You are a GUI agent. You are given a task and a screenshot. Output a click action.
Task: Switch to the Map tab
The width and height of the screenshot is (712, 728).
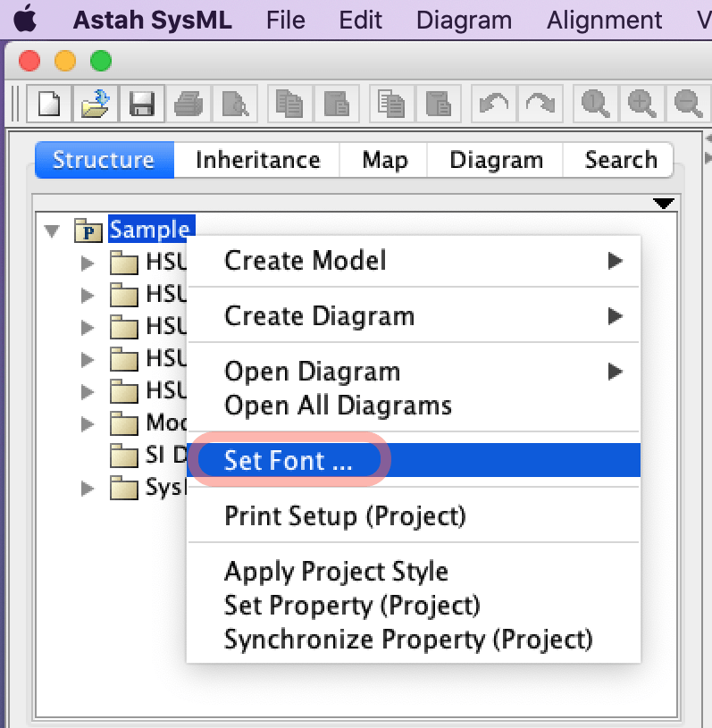tap(382, 160)
